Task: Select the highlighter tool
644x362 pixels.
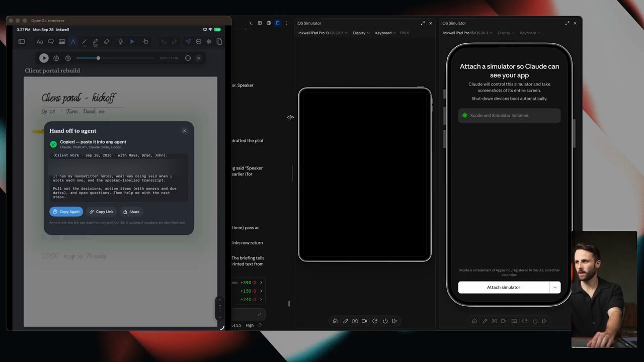Action: 95,42
